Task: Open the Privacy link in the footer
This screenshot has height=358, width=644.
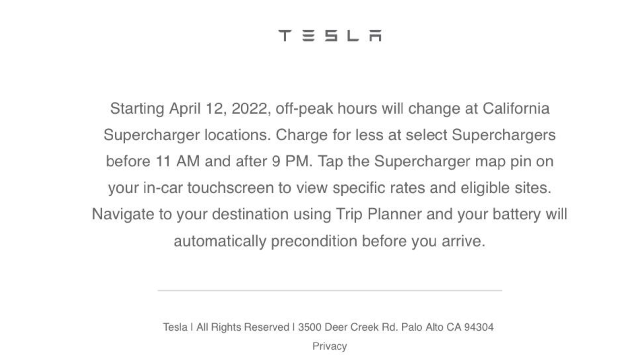Action: coord(330,346)
